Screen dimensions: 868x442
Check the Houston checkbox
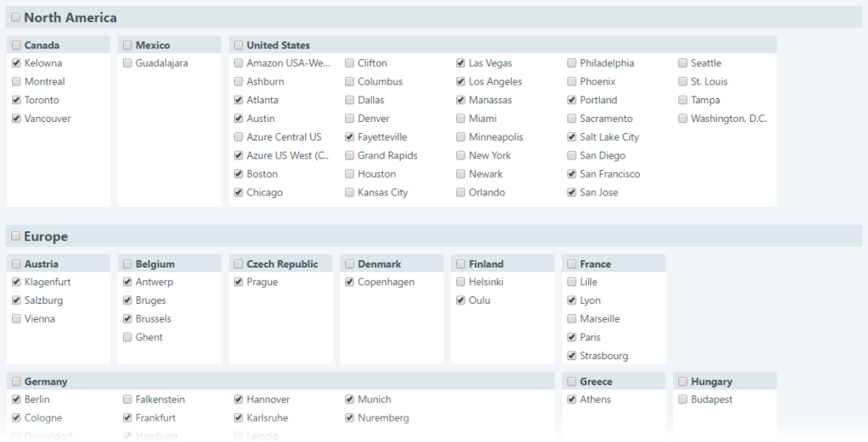click(349, 174)
